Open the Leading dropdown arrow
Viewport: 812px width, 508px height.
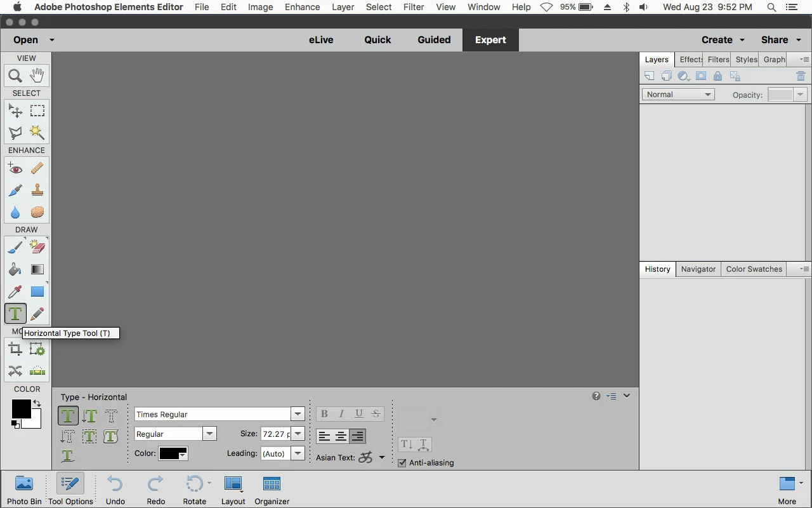[298, 453]
